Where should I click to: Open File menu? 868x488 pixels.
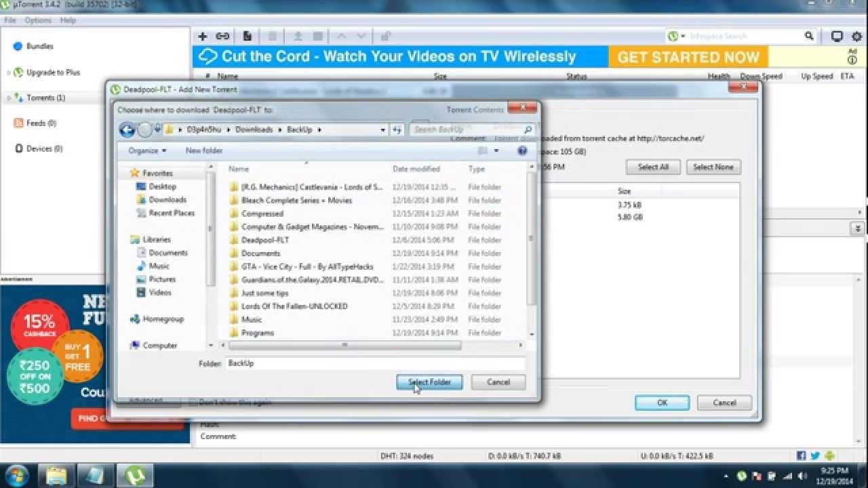click(9, 20)
